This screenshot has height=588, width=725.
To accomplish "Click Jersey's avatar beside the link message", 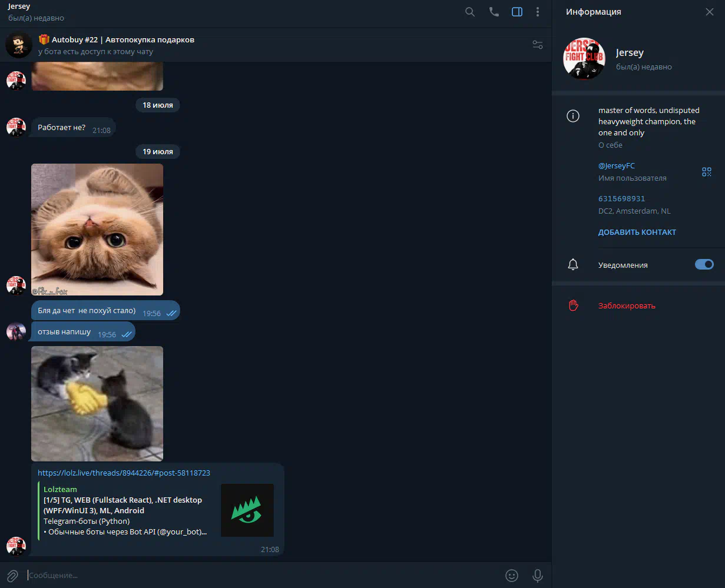I will [x=16, y=546].
